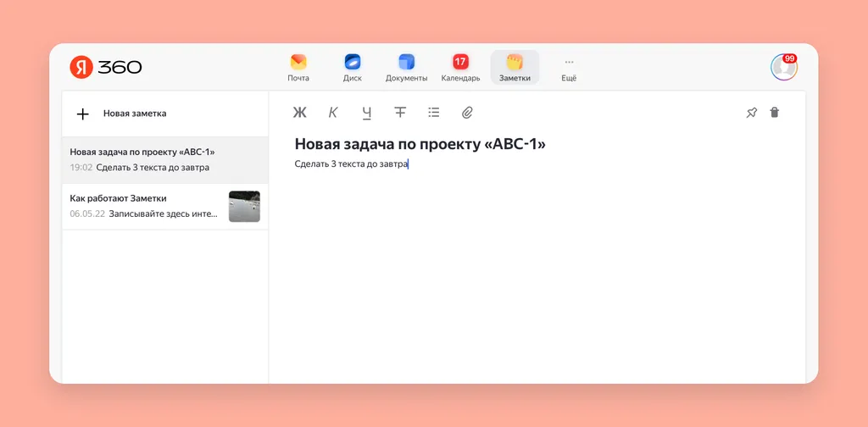The height and width of the screenshot is (427, 868).
Task: Click the Новая заметка label
Action: coord(135,114)
